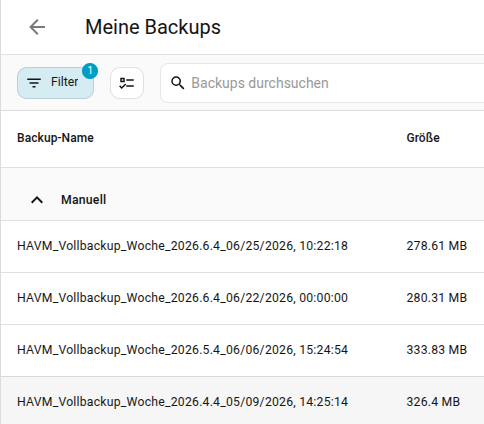Open backup dated 06/25/2026, 10:22:18

click(182, 246)
